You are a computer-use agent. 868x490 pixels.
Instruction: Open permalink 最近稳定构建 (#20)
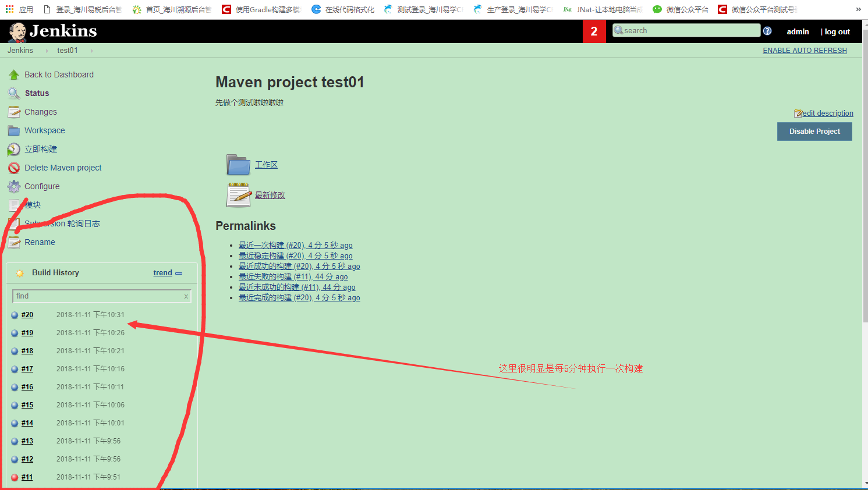pos(295,256)
